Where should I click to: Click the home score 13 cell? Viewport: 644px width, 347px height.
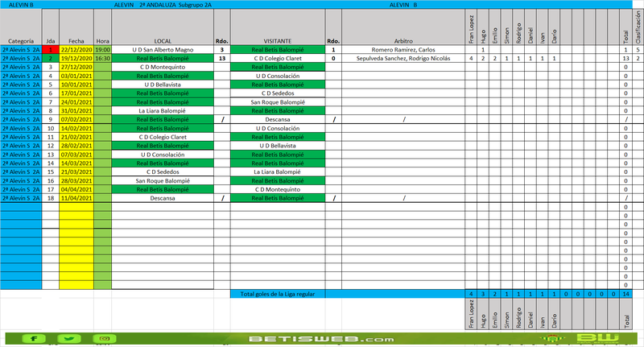pos(222,58)
